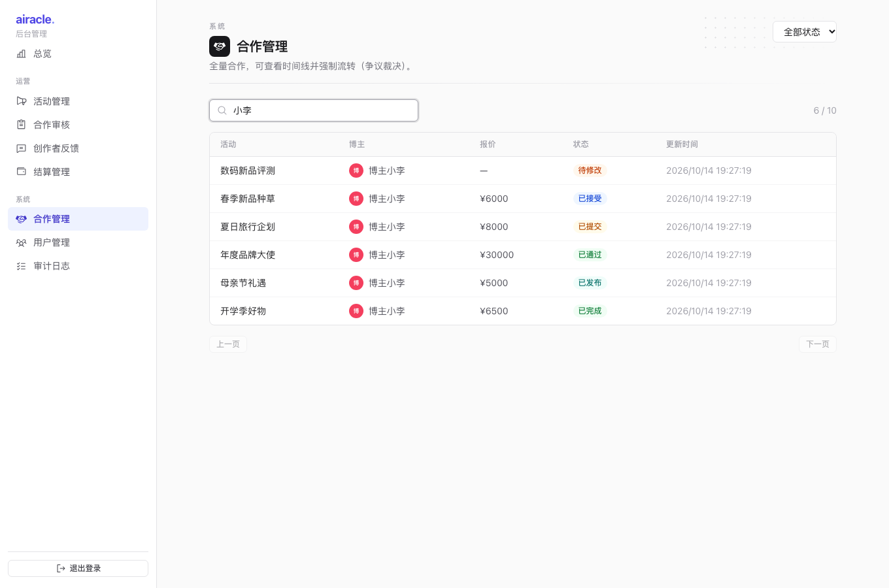Image resolution: width=889 pixels, height=588 pixels.
Task: Click the 已发布 status badge
Action: (590, 283)
